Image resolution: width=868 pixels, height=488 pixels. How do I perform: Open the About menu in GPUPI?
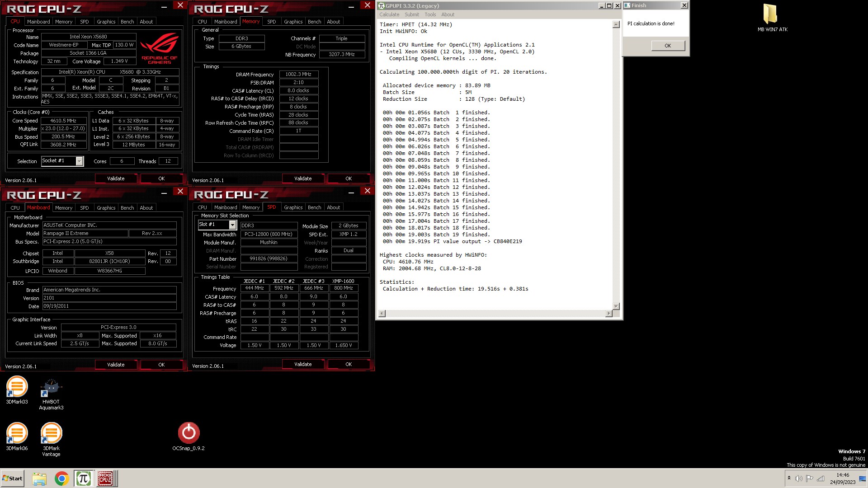pyautogui.click(x=448, y=14)
